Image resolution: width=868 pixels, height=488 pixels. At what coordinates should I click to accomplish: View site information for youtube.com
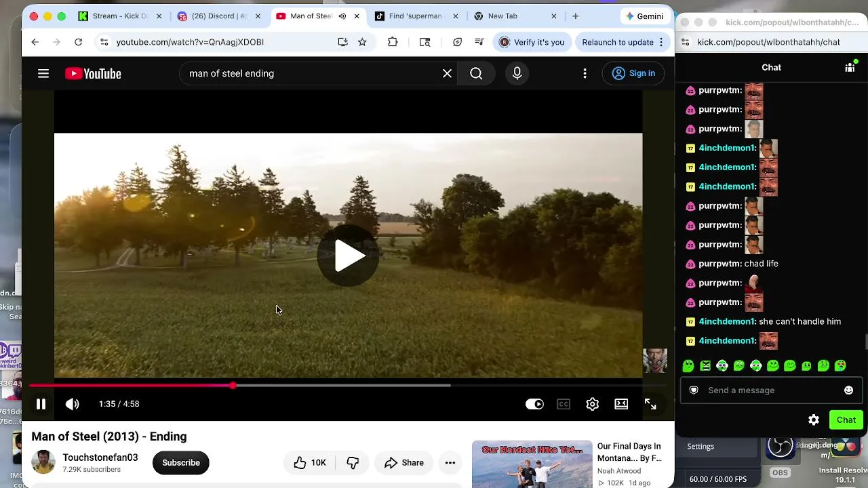pos(104,42)
